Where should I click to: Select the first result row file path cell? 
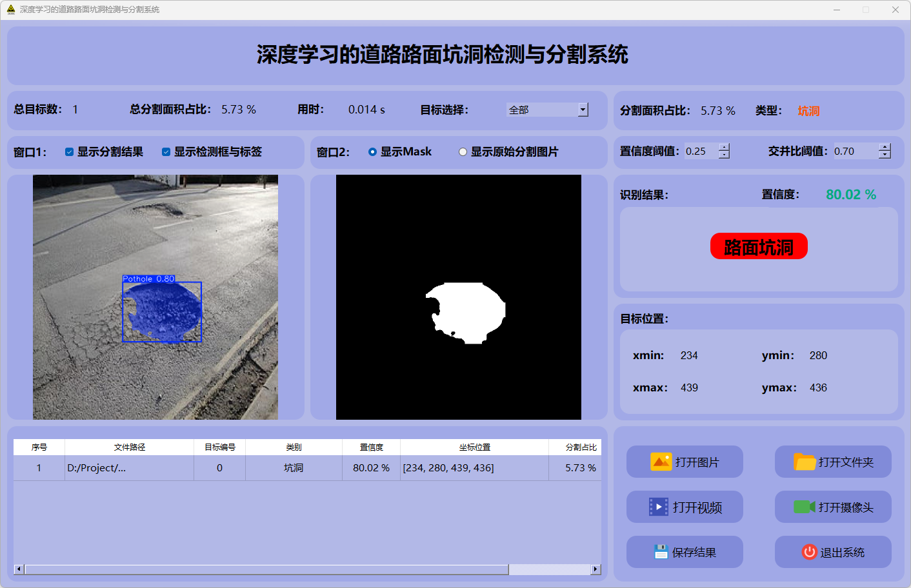[129, 468]
